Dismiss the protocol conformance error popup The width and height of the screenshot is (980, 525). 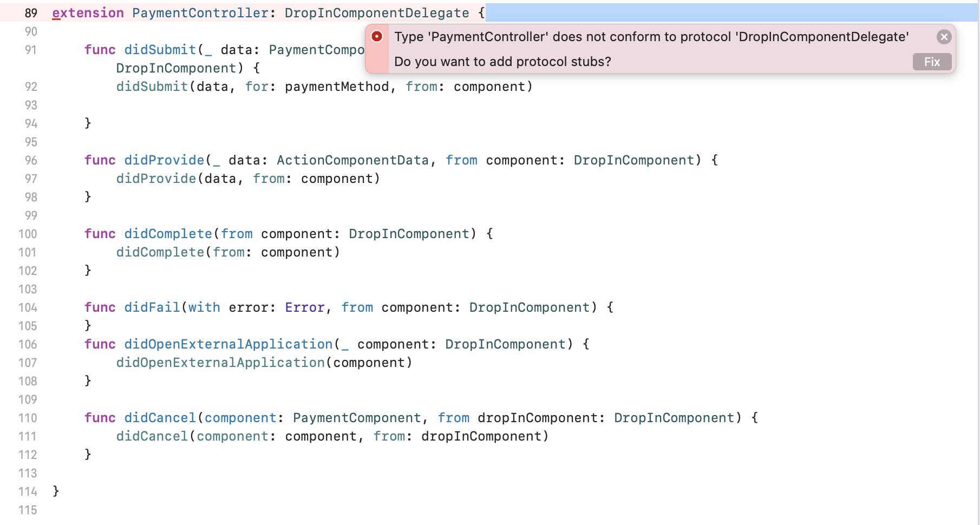coord(944,37)
